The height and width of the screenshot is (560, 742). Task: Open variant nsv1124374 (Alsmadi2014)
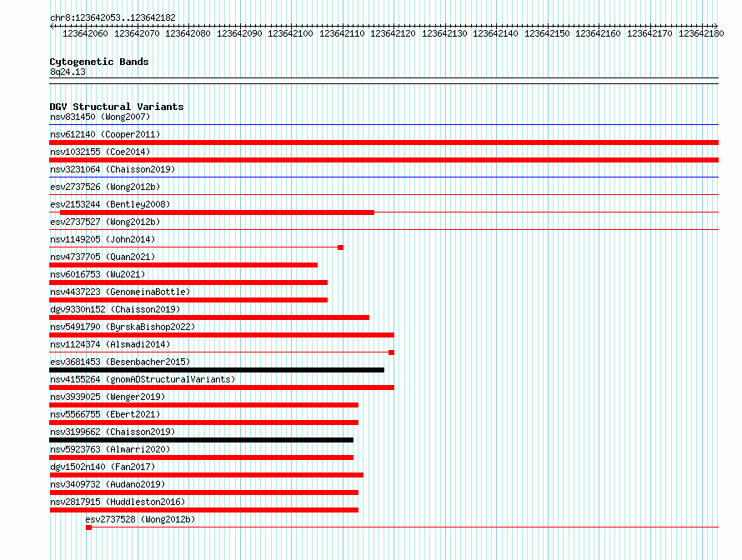[x=110, y=344]
